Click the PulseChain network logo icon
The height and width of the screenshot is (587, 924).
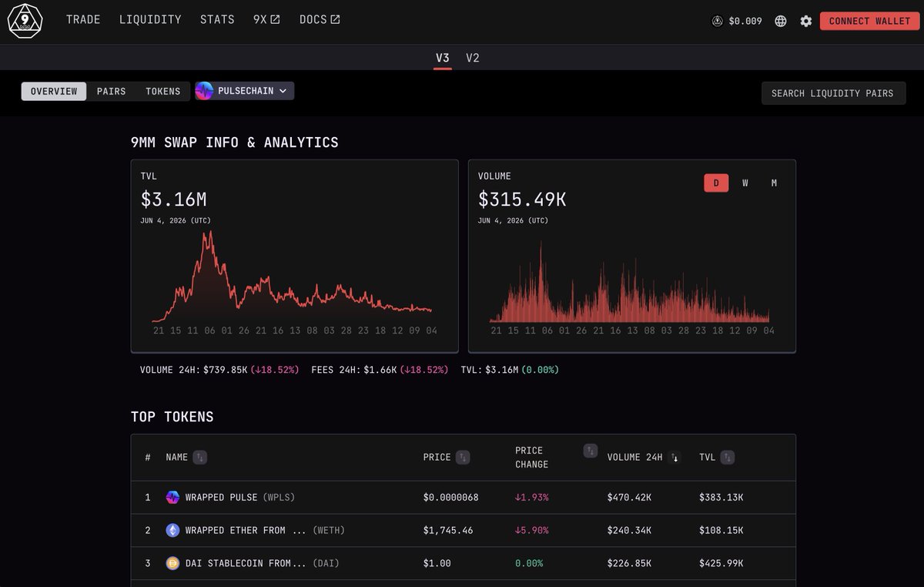tap(205, 91)
